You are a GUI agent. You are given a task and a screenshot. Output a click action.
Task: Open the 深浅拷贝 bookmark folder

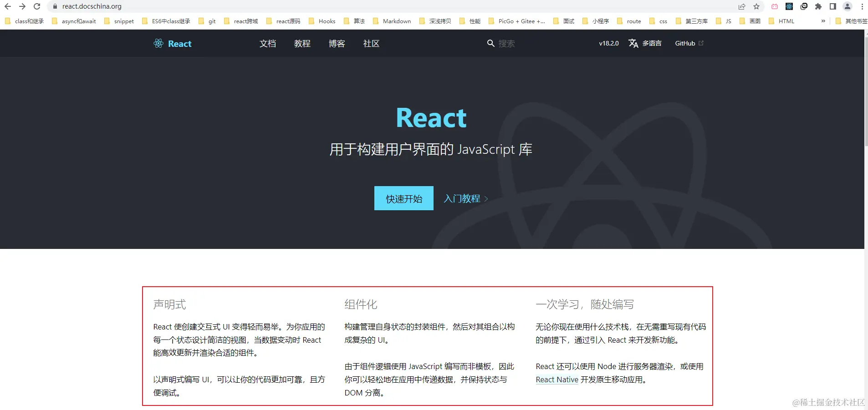pos(435,21)
